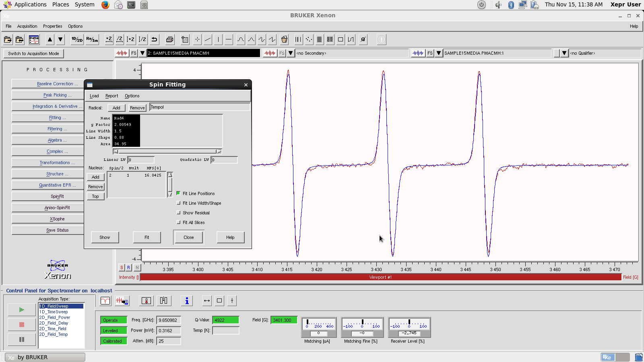Click the blue information icon
The height and width of the screenshot is (362, 644).
point(187,301)
